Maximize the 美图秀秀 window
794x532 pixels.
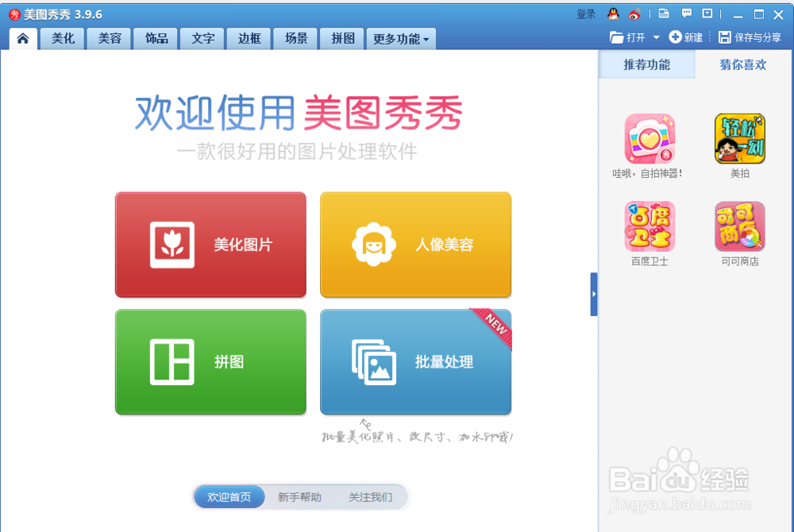pyautogui.click(x=758, y=14)
